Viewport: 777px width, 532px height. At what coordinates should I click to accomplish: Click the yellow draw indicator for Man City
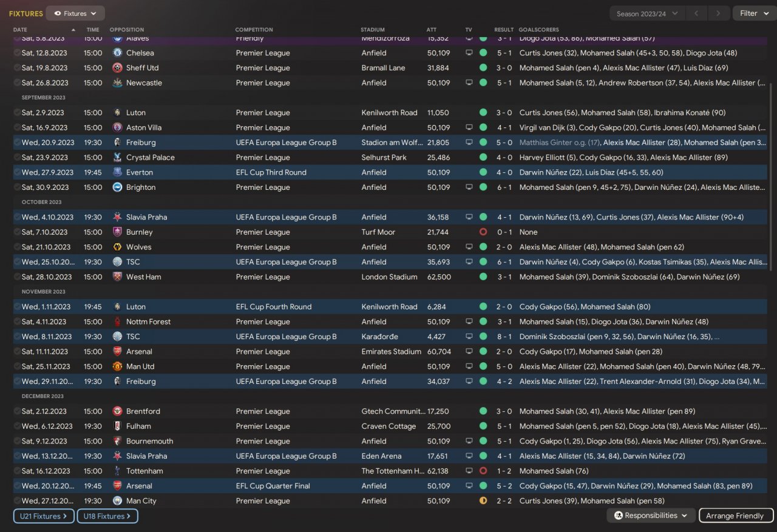483,501
